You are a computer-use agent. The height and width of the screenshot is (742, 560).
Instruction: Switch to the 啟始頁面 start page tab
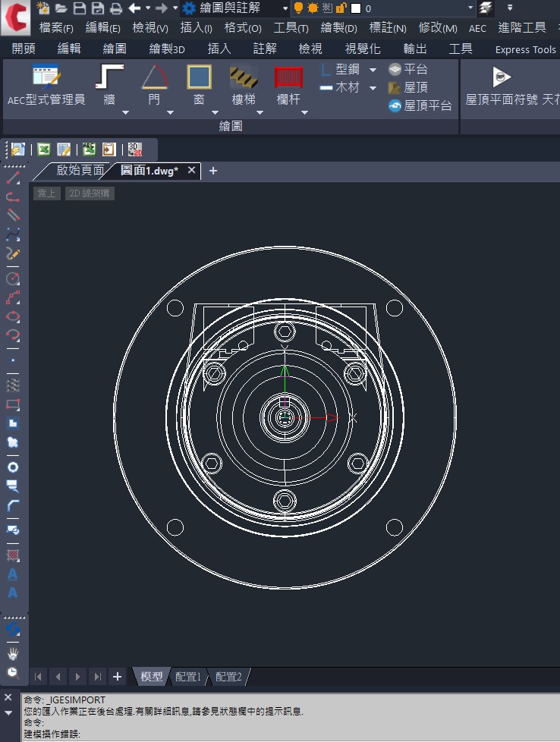coord(80,171)
